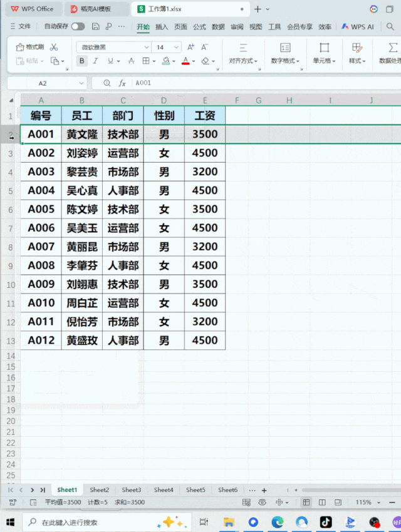This screenshot has height=532, width=401.
Task: Click the zoom magnifier in formula bar
Action: pyautogui.click(x=107, y=83)
